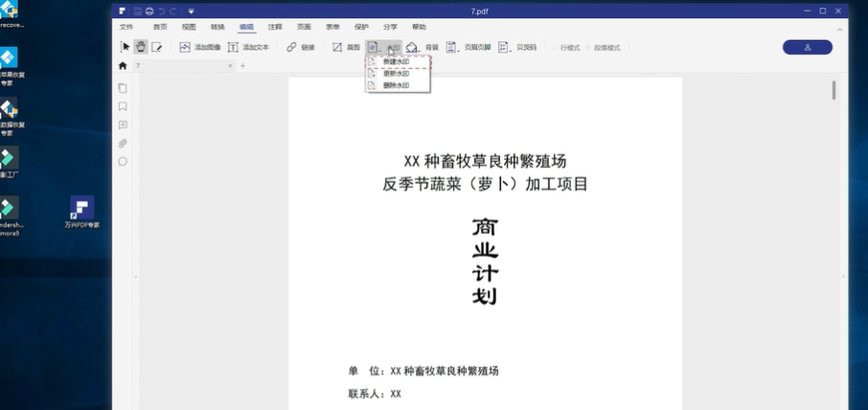This screenshot has width=868, height=410.
Task: Open the 贝茨码 Bates numbering dropdown
Action: [517, 48]
